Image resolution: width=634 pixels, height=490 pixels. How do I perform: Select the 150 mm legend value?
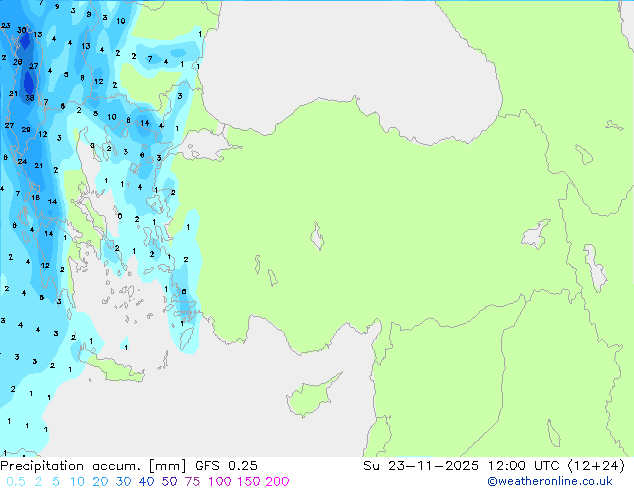pyautogui.click(x=248, y=482)
